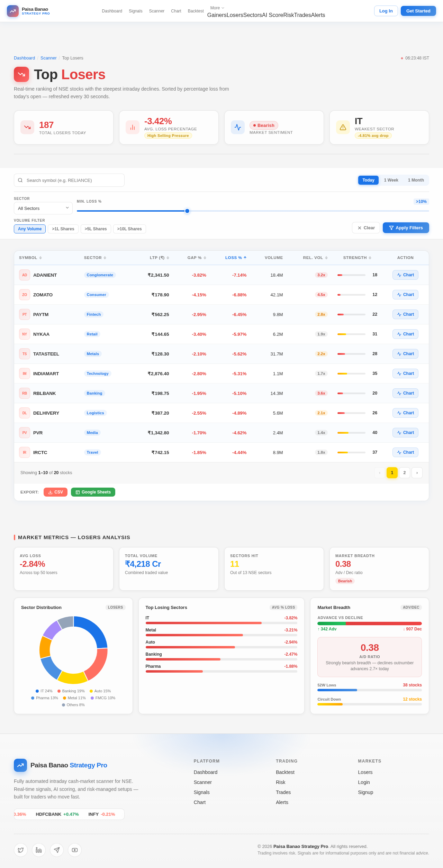The image size is (443, 868).
Task: Click the red Top Losers trend-down icon
Action: click(x=21, y=74)
